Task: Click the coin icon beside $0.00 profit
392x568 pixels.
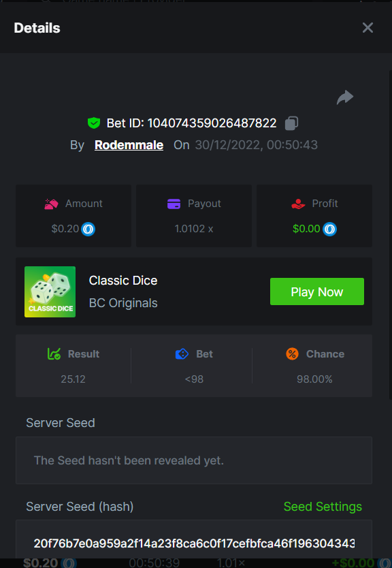Action: point(329,229)
